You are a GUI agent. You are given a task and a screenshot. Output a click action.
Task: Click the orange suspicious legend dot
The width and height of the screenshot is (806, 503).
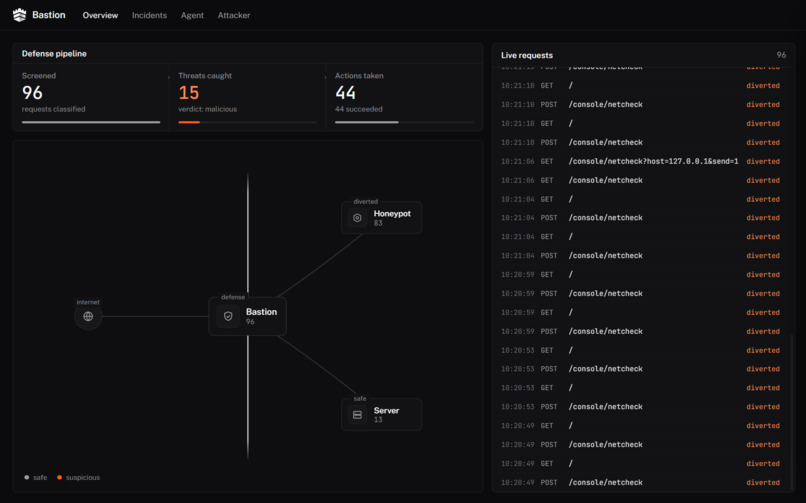click(60, 477)
